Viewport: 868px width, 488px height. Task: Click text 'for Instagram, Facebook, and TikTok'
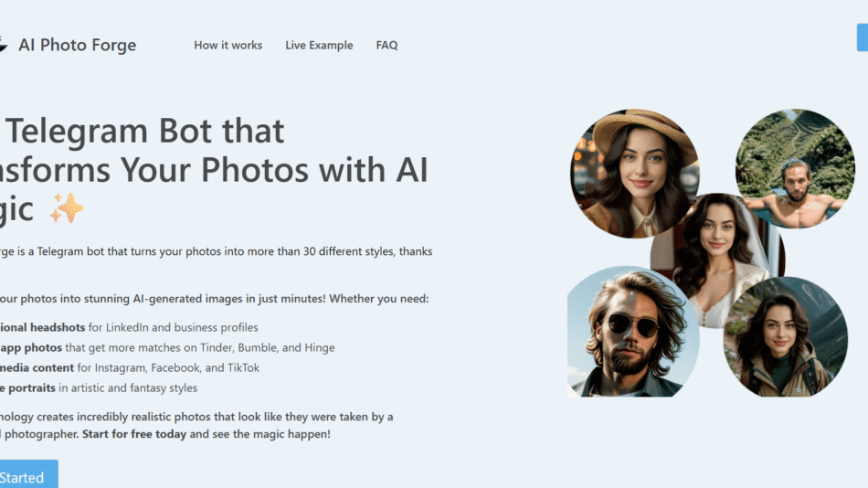tap(168, 367)
